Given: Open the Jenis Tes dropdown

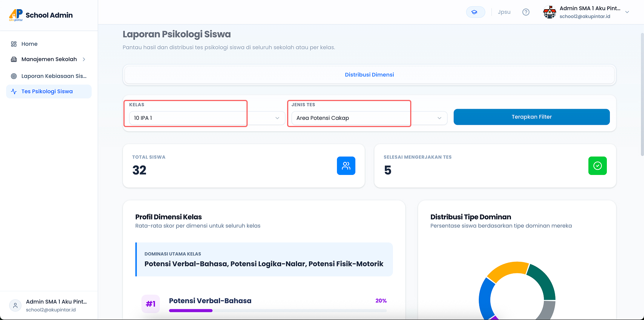Looking at the screenshot, I should point(369,118).
